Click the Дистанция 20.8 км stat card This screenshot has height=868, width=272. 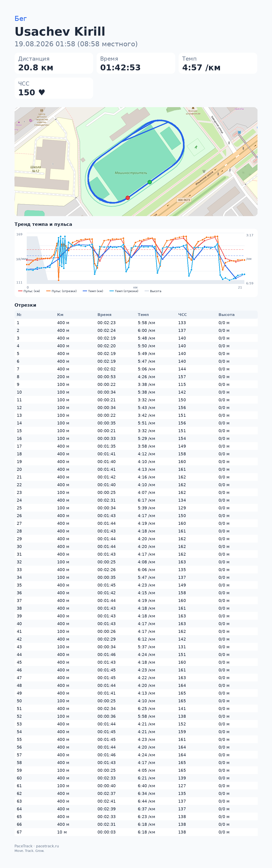[54, 63]
